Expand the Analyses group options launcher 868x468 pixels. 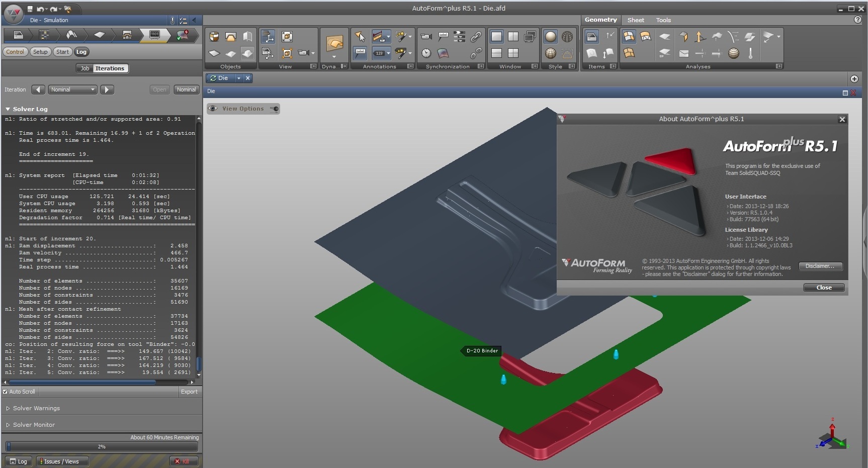point(779,66)
